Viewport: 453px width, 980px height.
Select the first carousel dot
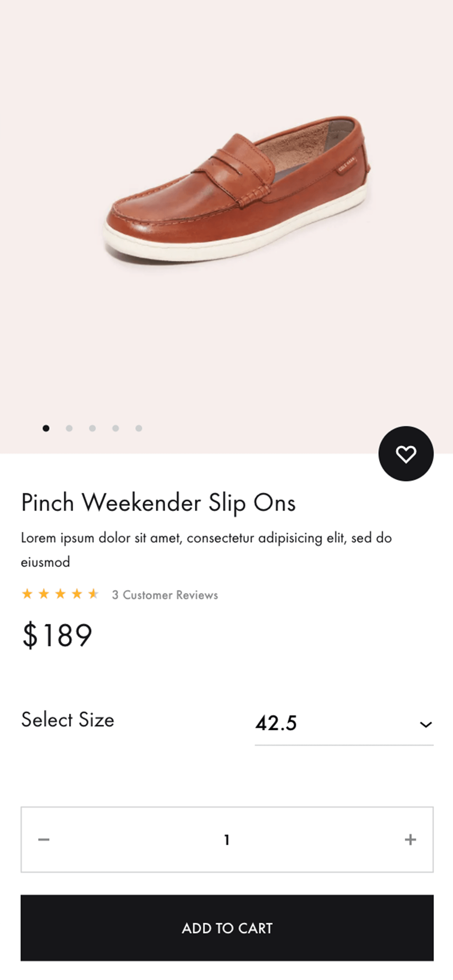click(46, 428)
